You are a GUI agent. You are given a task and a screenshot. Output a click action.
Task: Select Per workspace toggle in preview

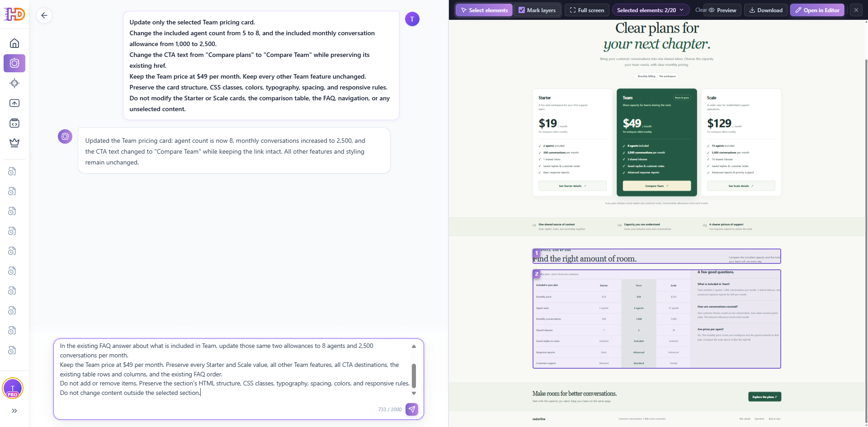coord(667,76)
